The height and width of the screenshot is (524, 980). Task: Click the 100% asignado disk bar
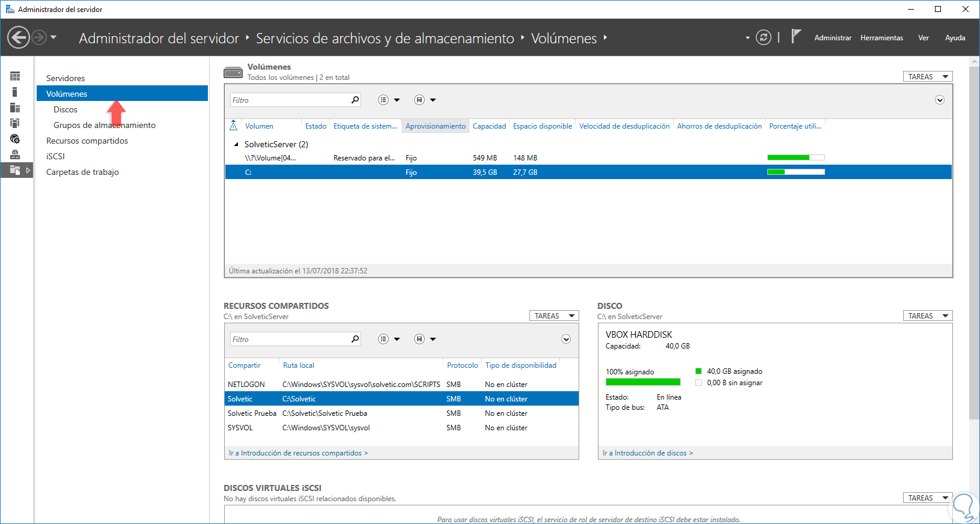coord(643,382)
